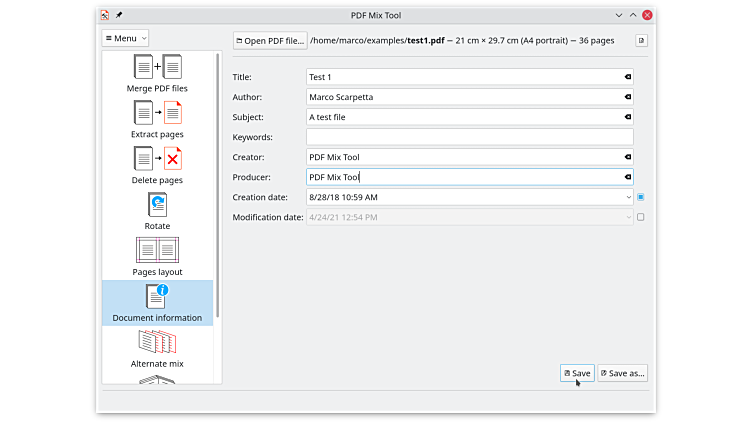The height and width of the screenshot is (423, 752).
Task: Open the Menu dropdown button
Action: [125, 38]
